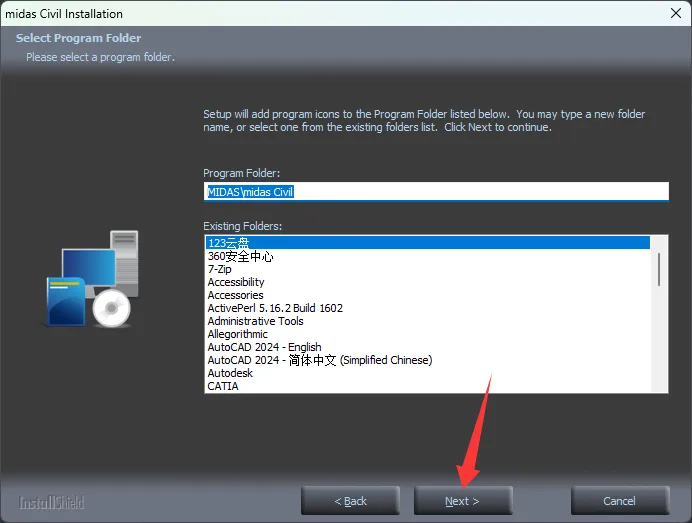Pick the Accessories folder
Screen dimensions: 692x523
(428, 295)
